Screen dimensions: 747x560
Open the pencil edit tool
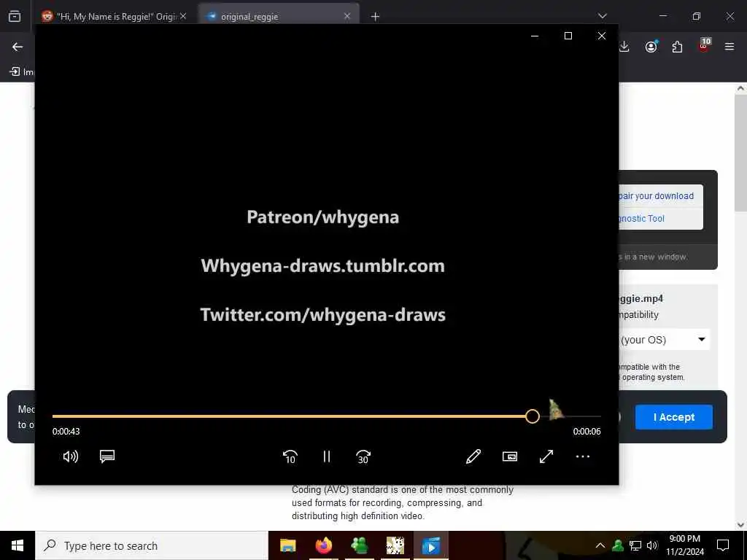point(473,456)
